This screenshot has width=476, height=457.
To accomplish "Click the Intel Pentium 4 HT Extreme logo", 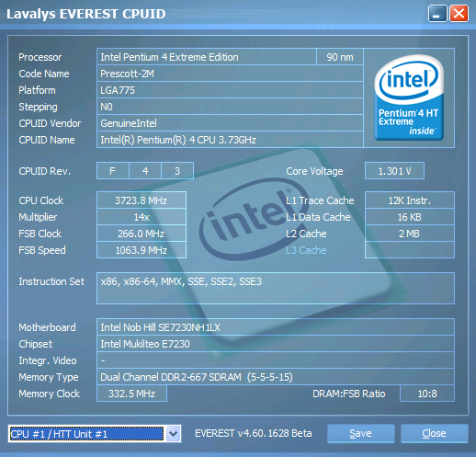I will tap(409, 97).
